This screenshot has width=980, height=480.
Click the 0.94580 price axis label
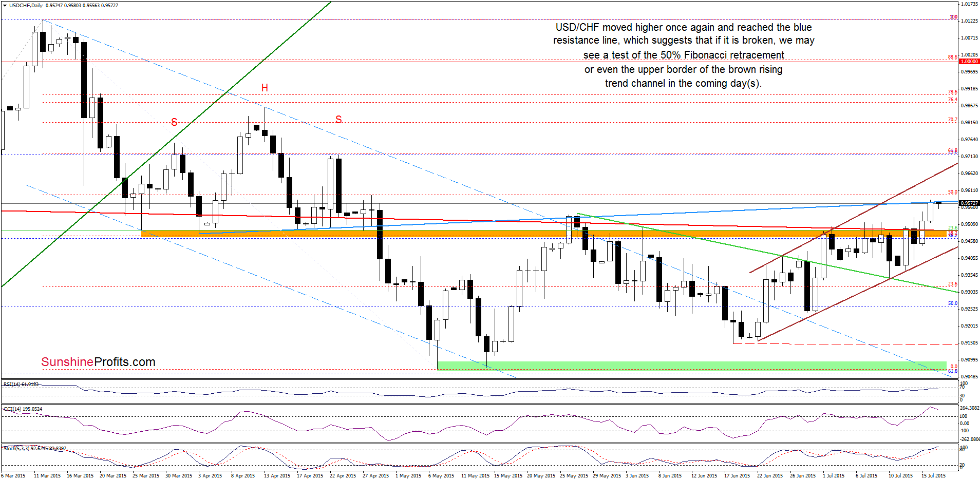[x=970, y=241]
